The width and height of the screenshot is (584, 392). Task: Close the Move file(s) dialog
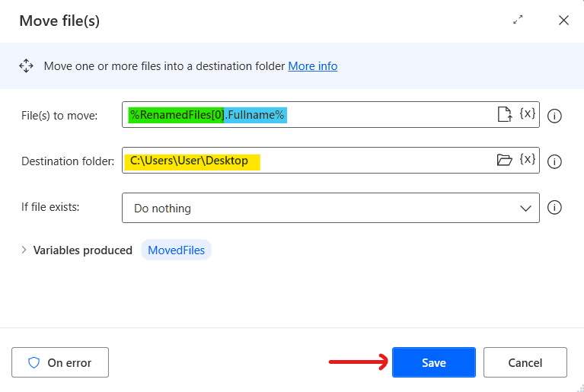[x=563, y=21]
